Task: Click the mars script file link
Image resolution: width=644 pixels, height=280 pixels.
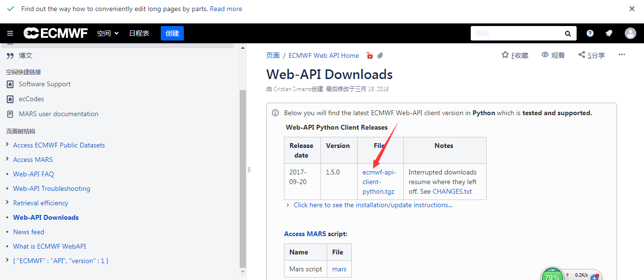Action: pyautogui.click(x=339, y=269)
